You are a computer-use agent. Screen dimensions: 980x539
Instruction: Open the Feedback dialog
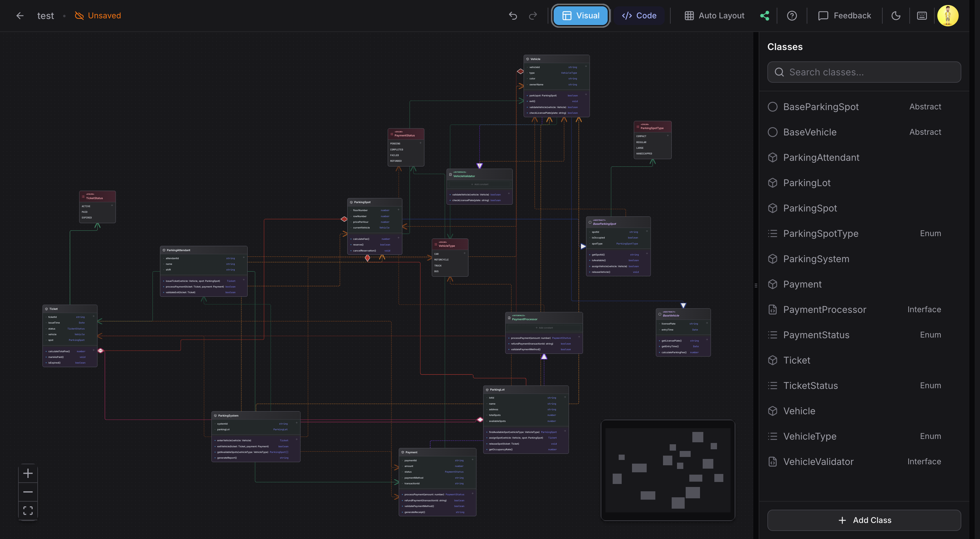click(845, 16)
